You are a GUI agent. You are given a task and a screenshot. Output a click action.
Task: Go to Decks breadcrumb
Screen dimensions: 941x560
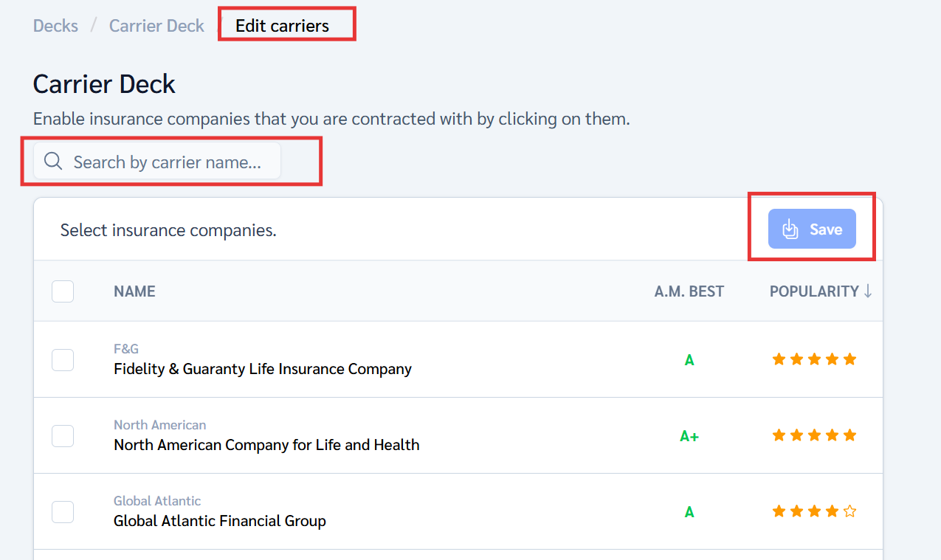click(55, 26)
